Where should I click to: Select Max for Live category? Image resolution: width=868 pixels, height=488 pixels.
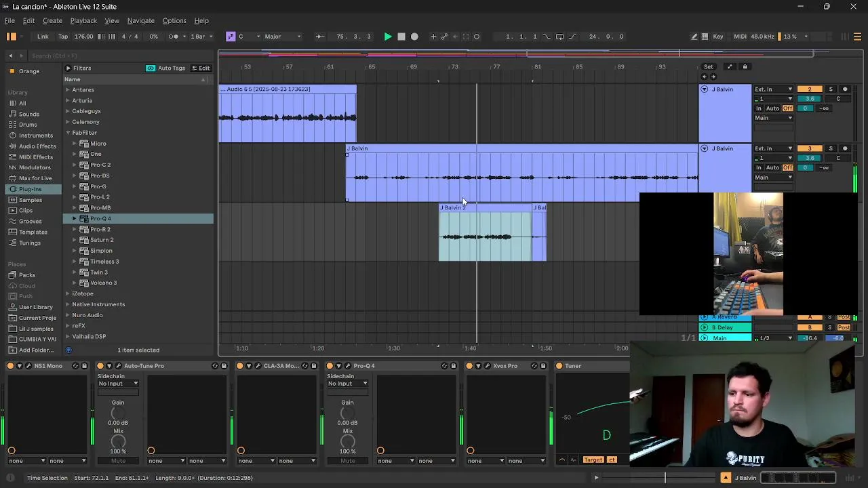(x=35, y=178)
